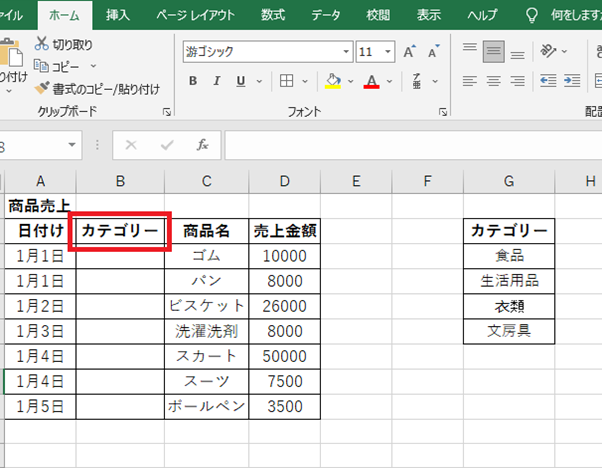Image resolution: width=602 pixels, height=468 pixels.
Task: Select cell with value 50000
Action: 284,356
